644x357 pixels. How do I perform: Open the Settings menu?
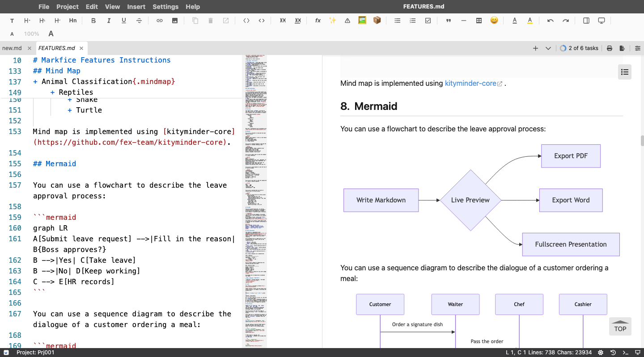pyautogui.click(x=165, y=7)
